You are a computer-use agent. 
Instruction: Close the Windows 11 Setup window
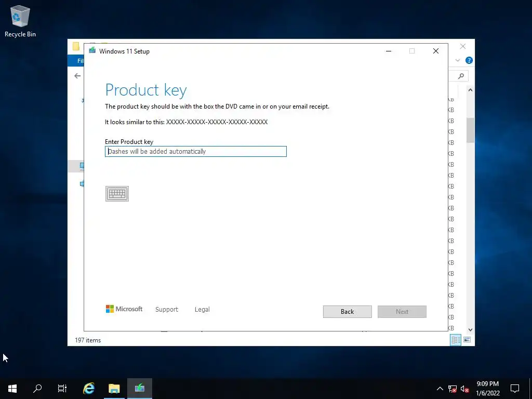(x=436, y=51)
